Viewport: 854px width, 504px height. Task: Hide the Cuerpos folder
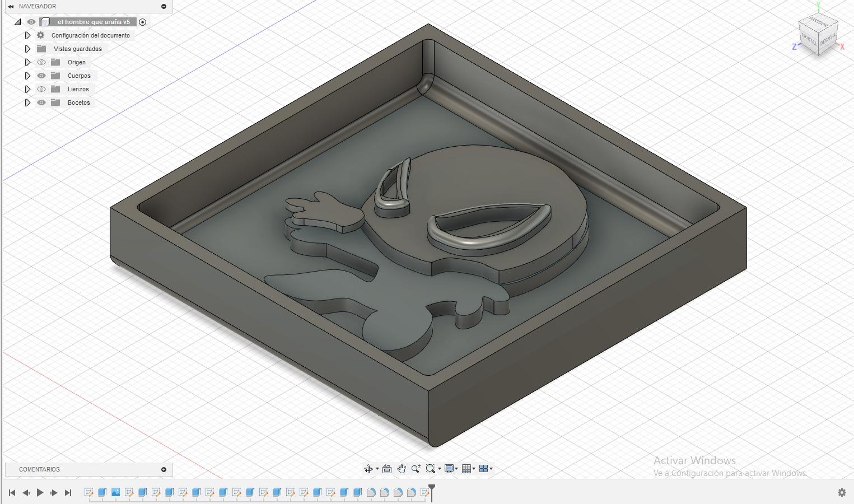coord(41,76)
